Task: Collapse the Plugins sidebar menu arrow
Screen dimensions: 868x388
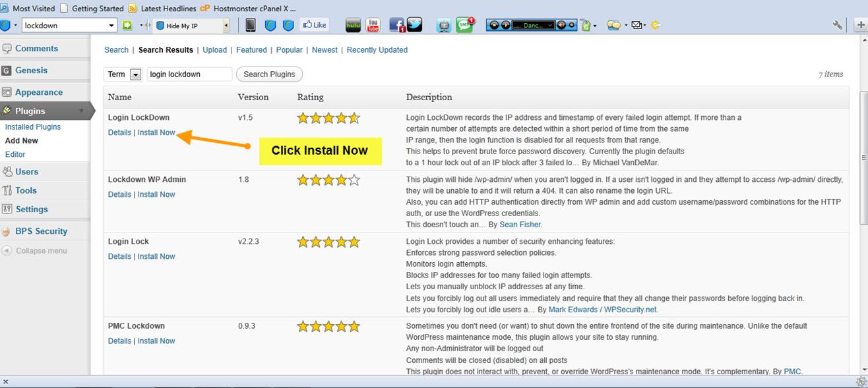Action: (82, 111)
